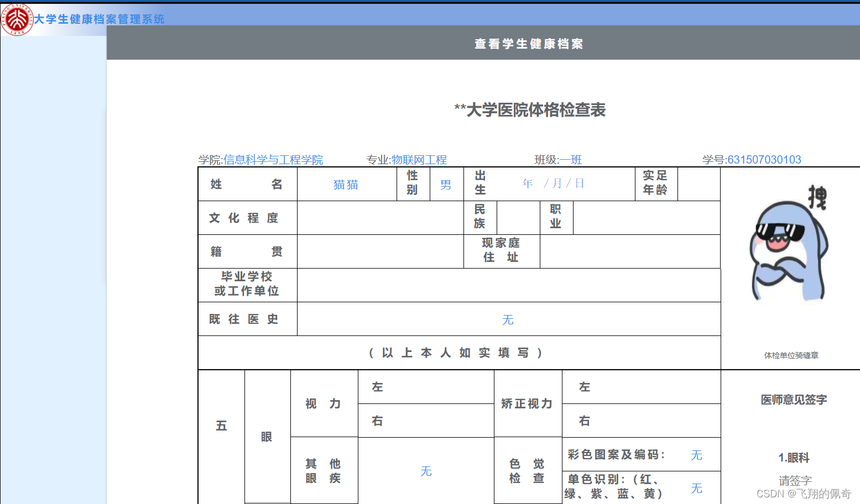Click the student photo of cartoon dolphin

coord(790,244)
